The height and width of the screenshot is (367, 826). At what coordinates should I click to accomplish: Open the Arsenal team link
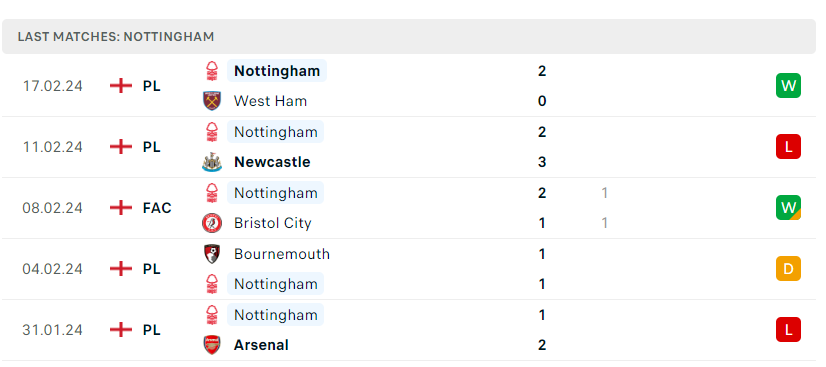click(261, 345)
